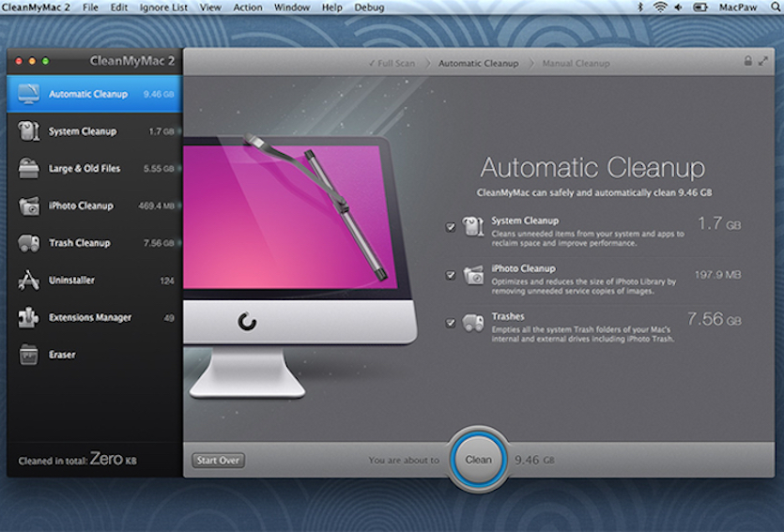
Task: Switch to the Manual Cleanup step
Action: coord(576,64)
